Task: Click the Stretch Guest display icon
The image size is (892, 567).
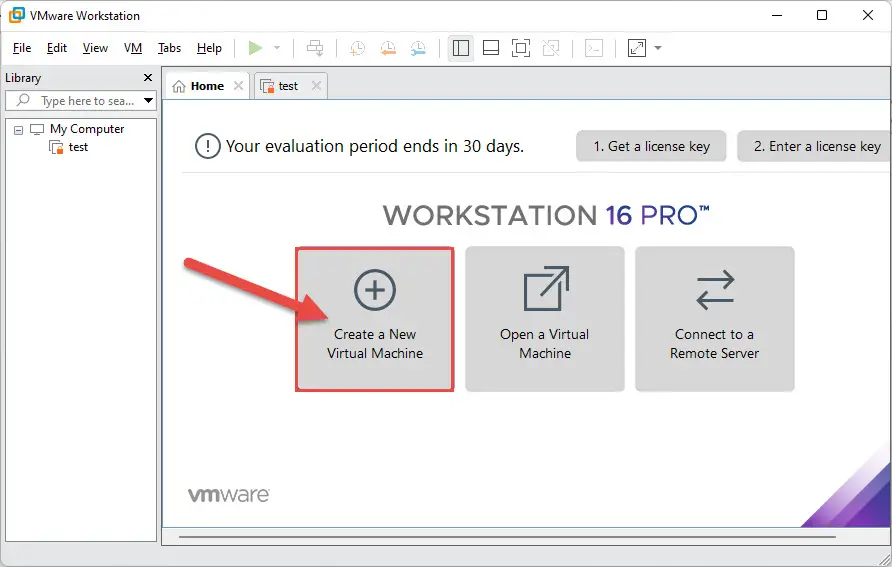Action: point(637,48)
